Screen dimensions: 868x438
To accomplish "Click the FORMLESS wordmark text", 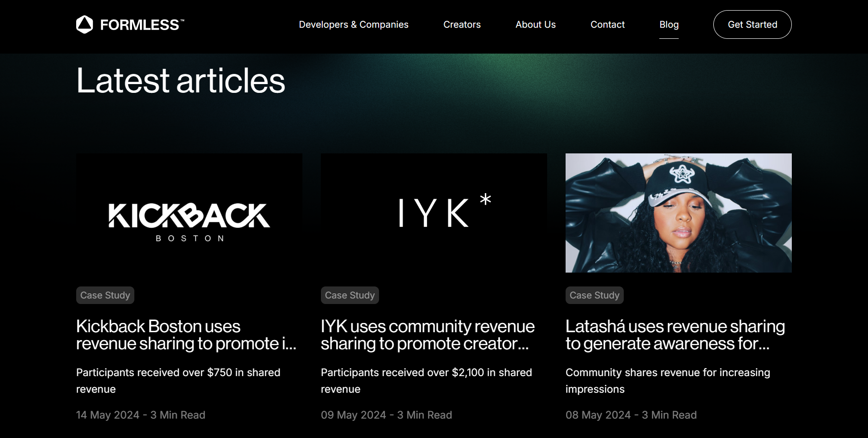I will (142, 24).
